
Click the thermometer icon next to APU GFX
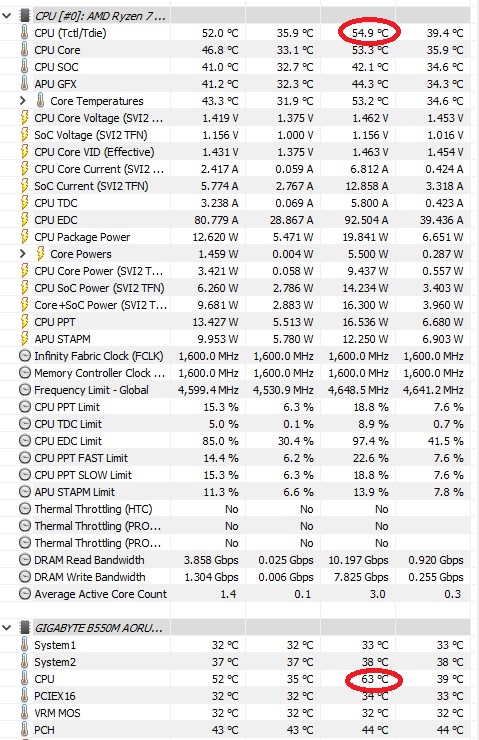coord(24,84)
